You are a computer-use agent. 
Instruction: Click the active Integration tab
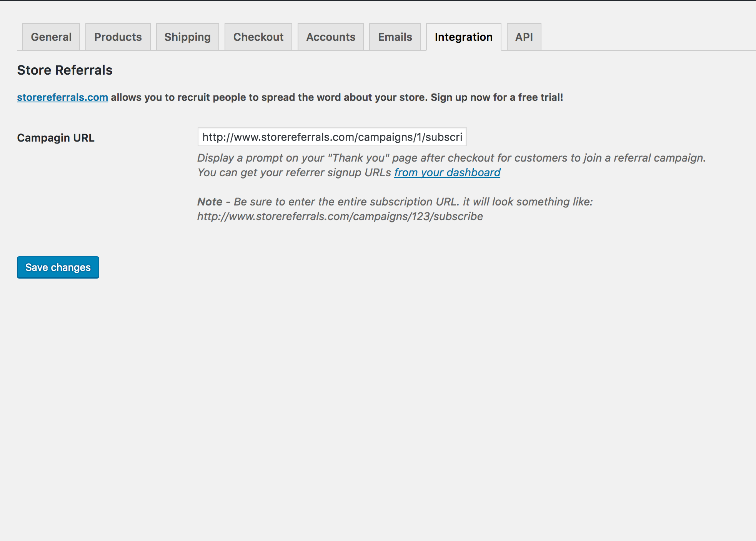click(464, 37)
